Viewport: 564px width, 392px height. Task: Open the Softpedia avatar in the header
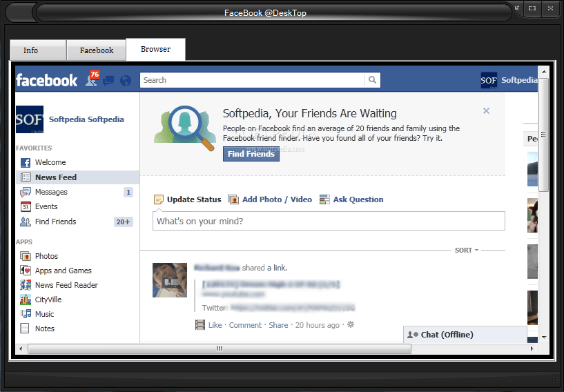pos(489,80)
